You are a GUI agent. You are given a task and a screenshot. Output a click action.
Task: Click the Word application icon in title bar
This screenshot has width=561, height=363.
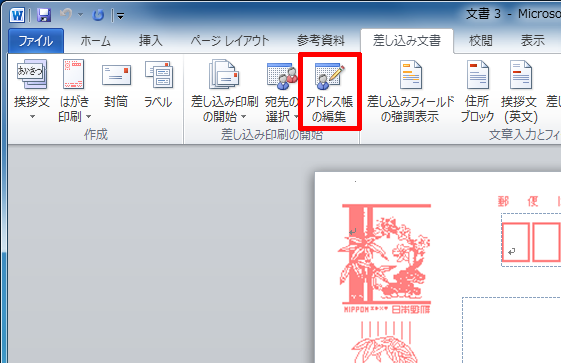coord(17,15)
